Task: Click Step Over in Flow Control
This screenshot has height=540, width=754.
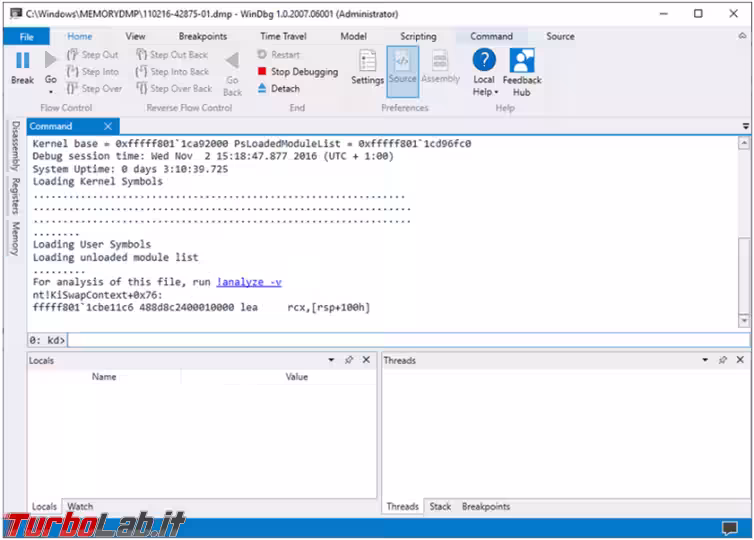Action: 94,88
